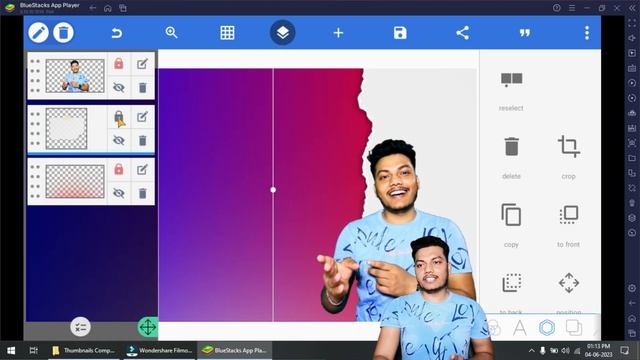640x360 pixels.
Task: Select the red gradient layer thumbnail
Action: point(75,181)
